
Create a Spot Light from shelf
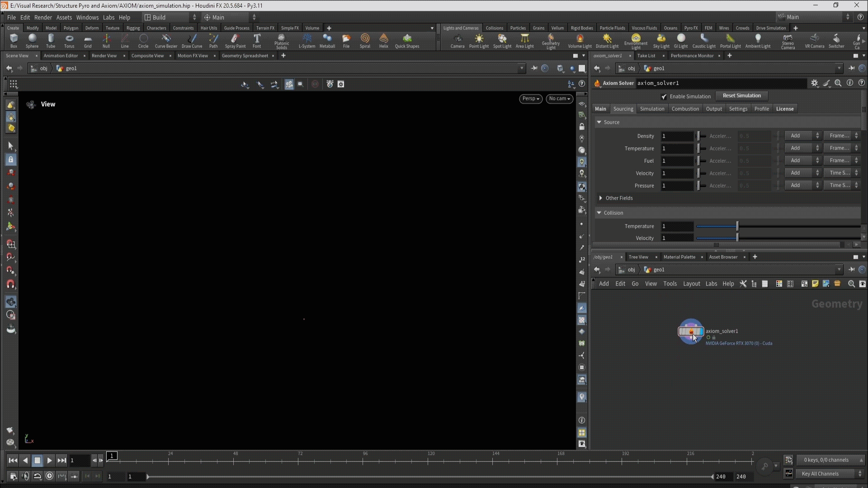(x=502, y=40)
